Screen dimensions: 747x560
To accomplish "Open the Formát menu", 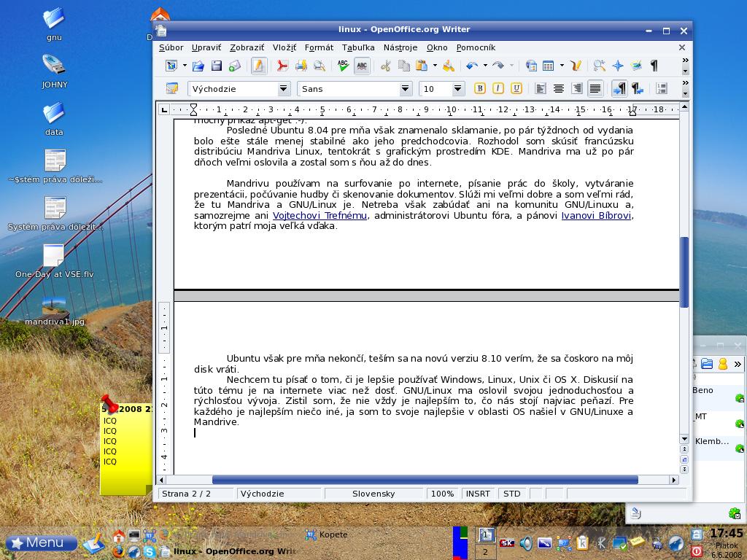I will pyautogui.click(x=319, y=47).
